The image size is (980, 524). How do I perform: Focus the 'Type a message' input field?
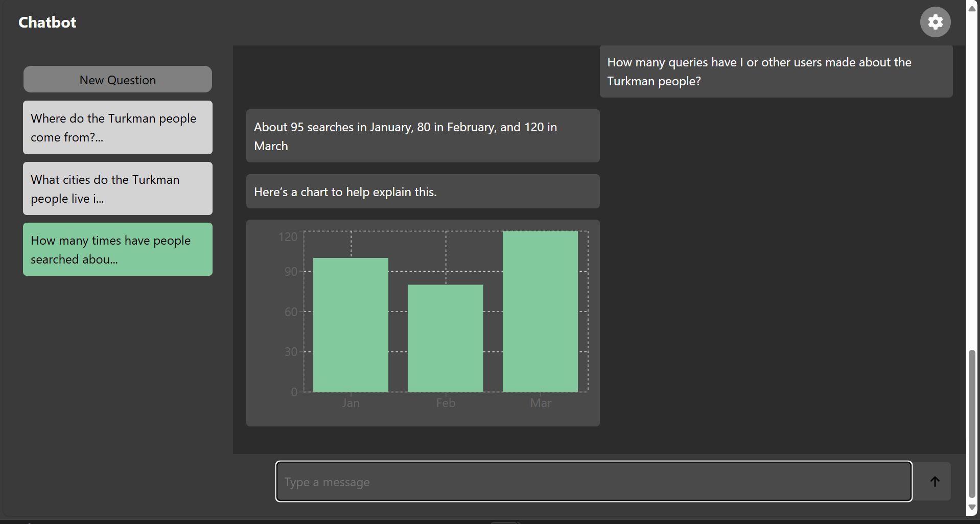click(594, 482)
